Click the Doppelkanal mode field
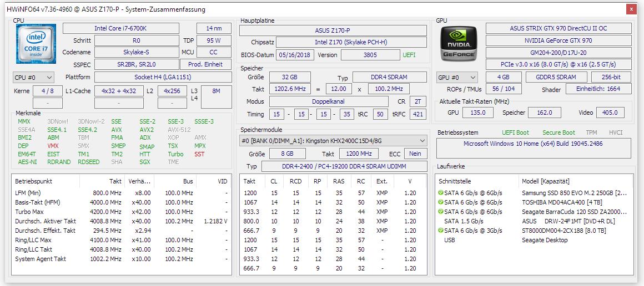Image resolution: width=644 pixels, height=286 pixels. click(x=329, y=101)
